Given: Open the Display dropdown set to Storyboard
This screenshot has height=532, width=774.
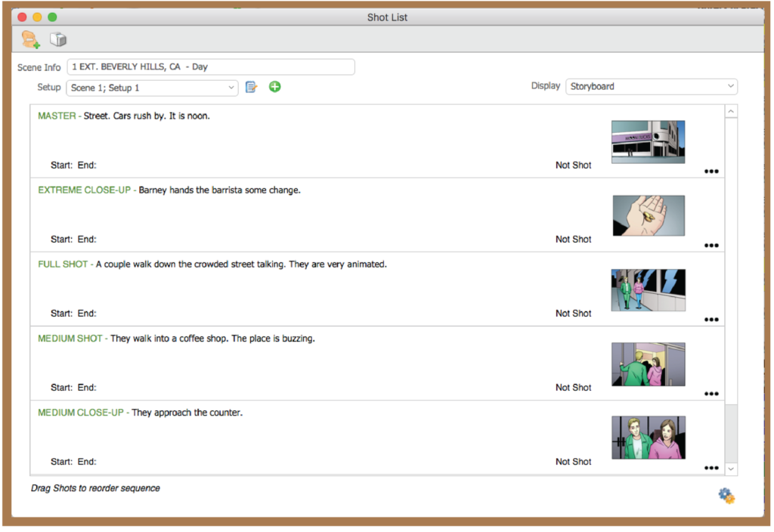Looking at the screenshot, I should [651, 86].
